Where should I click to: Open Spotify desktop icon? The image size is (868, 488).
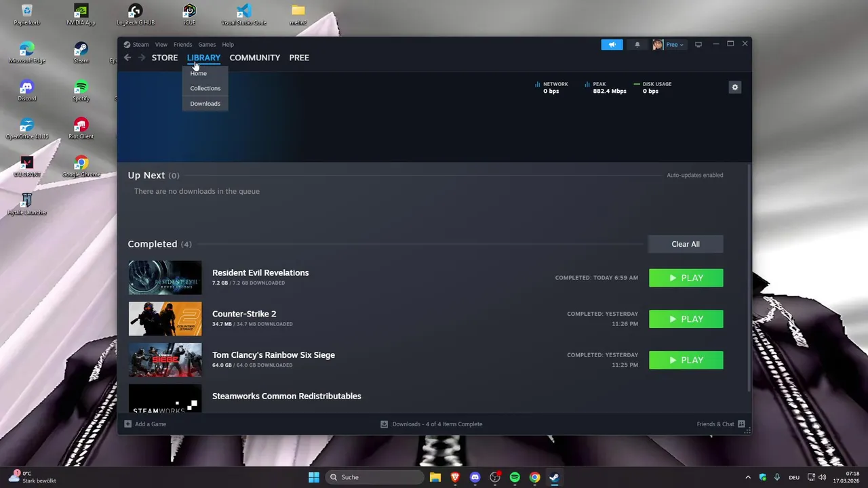(81, 91)
